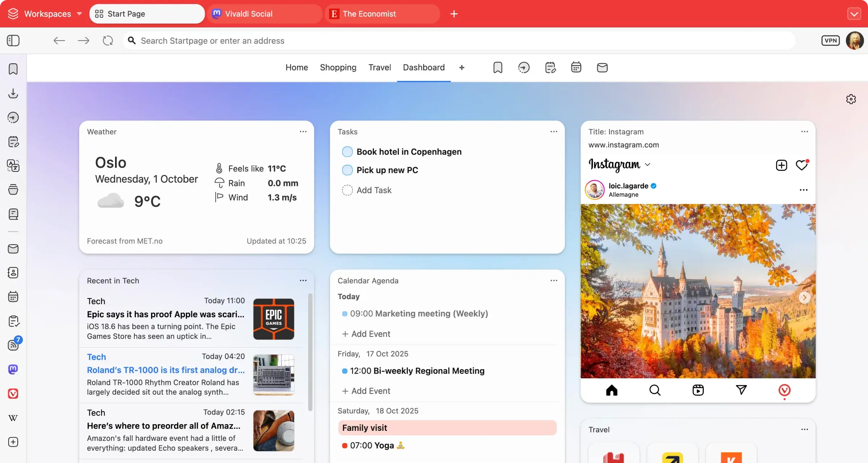The width and height of the screenshot is (868, 463).
Task: Open the Calendar icon in the top toolbar
Action: click(x=576, y=67)
